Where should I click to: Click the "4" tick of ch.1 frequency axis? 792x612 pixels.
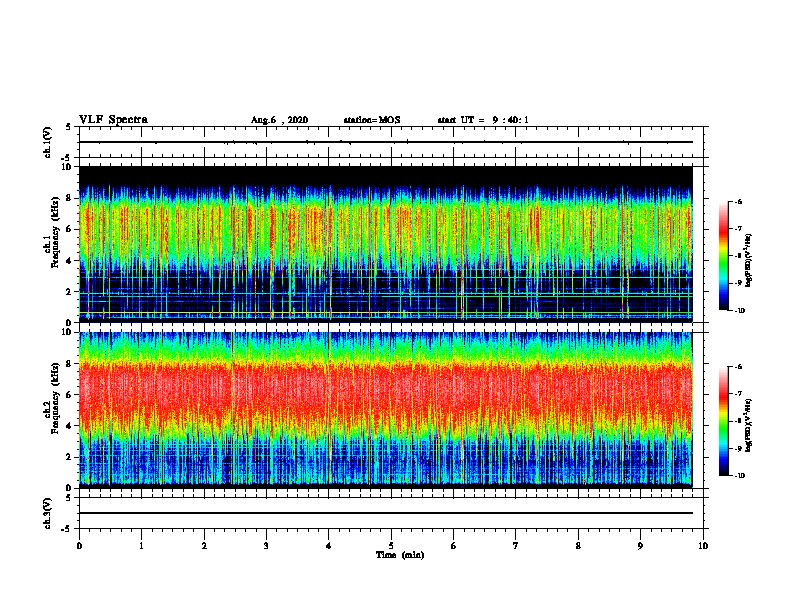click(69, 261)
